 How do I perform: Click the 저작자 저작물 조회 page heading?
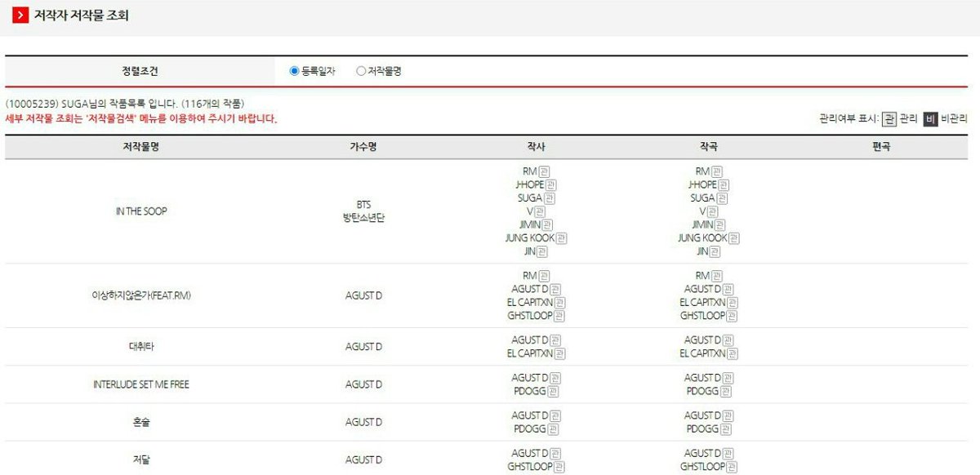81,16
